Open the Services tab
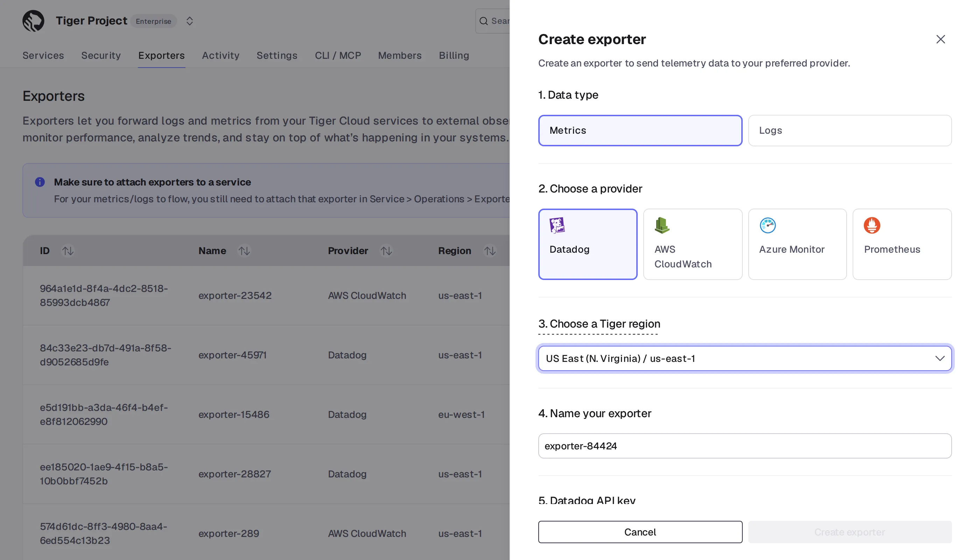The width and height of the screenshot is (980, 560). (43, 55)
